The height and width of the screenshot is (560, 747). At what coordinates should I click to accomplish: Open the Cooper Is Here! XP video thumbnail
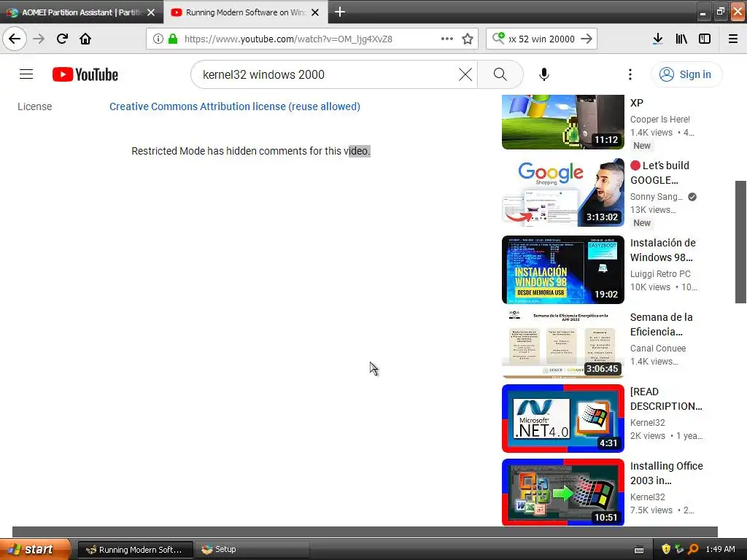562,122
